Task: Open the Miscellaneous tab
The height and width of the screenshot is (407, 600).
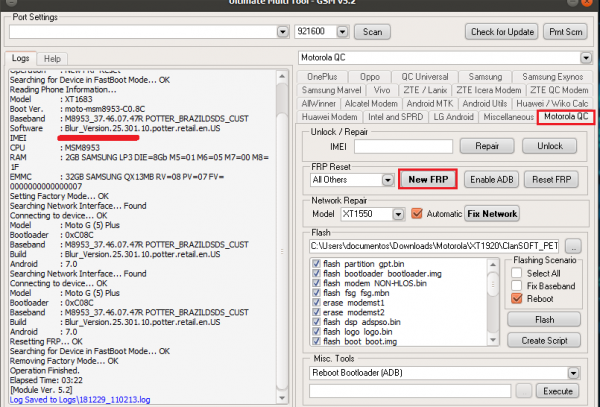Action: point(509,117)
